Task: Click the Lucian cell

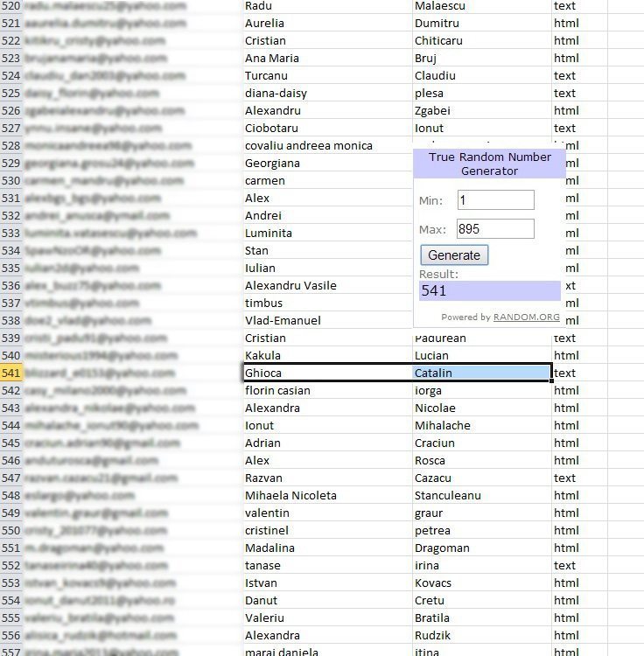Action: (x=481, y=355)
